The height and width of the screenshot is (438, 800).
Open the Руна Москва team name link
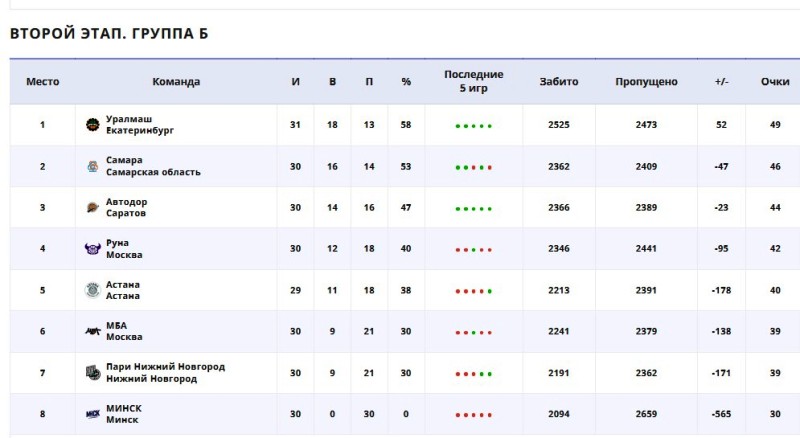tap(124, 249)
